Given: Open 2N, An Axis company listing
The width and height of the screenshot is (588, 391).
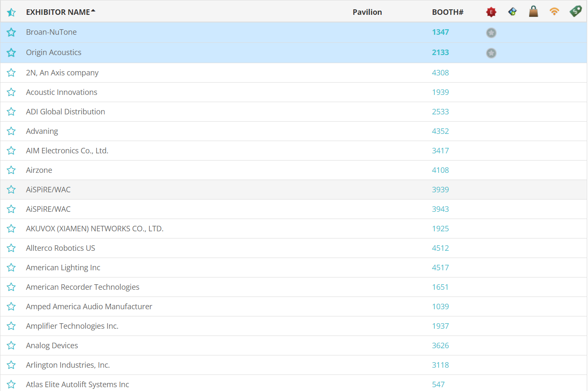Looking at the screenshot, I should coord(62,73).
